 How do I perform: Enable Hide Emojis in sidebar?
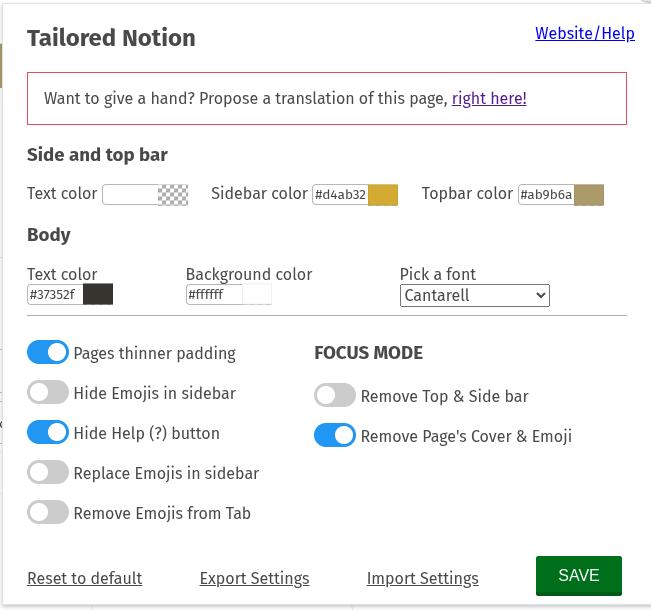pyautogui.click(x=48, y=392)
